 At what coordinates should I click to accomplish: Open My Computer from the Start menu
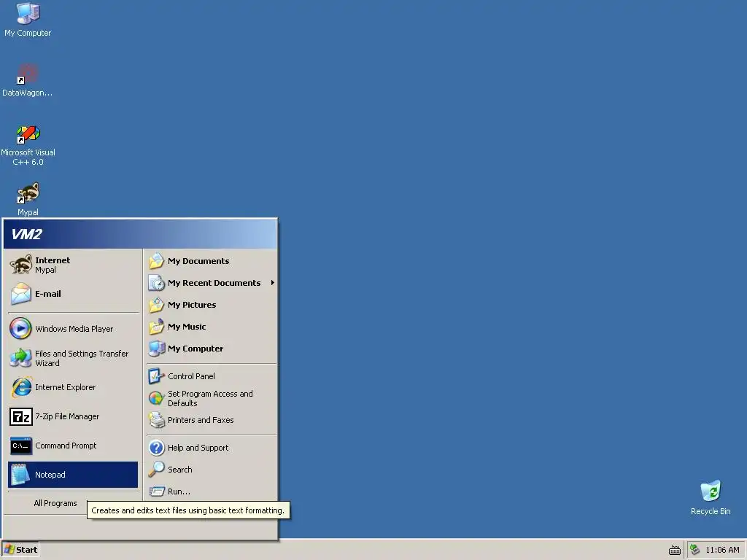(212, 349)
